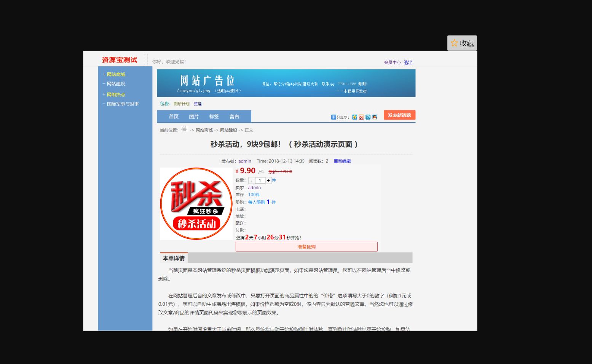
Task: Click the 发表新话题 button
Action: pos(399,115)
